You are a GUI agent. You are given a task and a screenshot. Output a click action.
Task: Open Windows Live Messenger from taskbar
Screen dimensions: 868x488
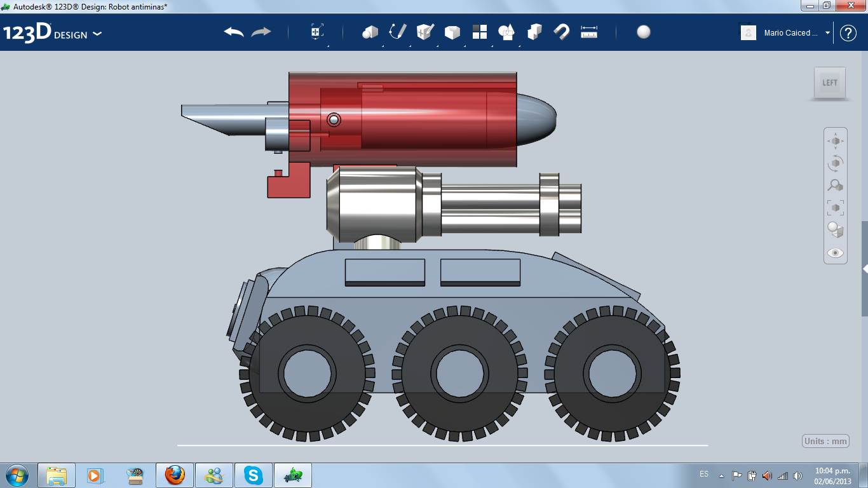(x=214, y=475)
